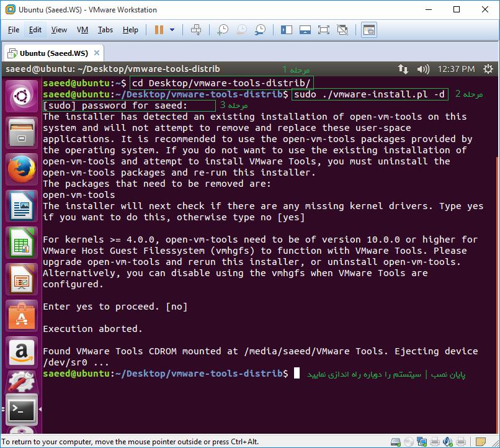Viewport: 500px width, 448px height.
Task: Click the sound card status bar icon
Action: tap(448, 442)
